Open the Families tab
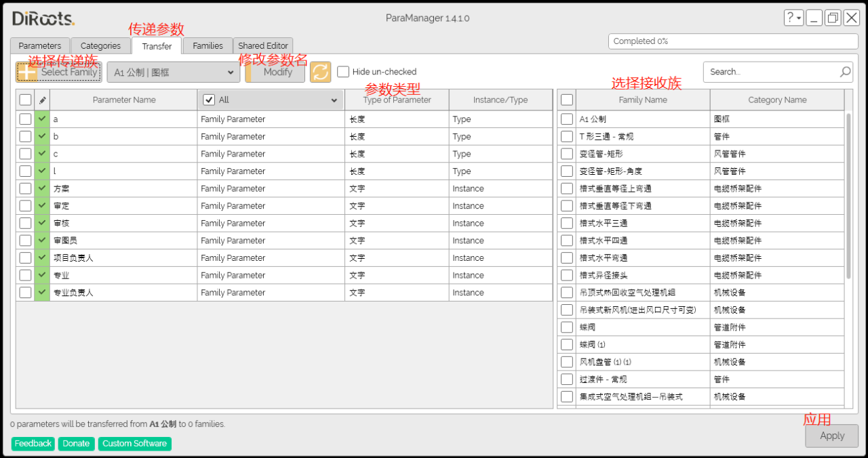This screenshot has height=458, width=868. coord(208,46)
